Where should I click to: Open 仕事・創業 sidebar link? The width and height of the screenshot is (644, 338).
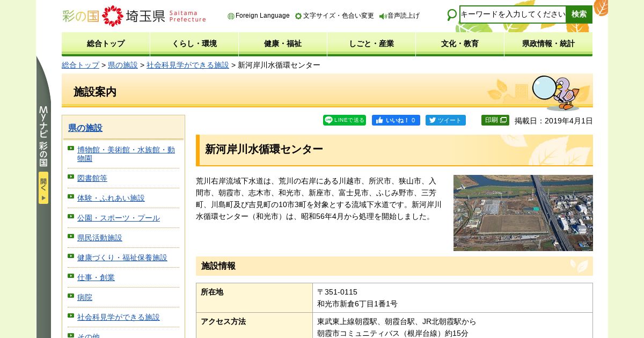coord(96,277)
